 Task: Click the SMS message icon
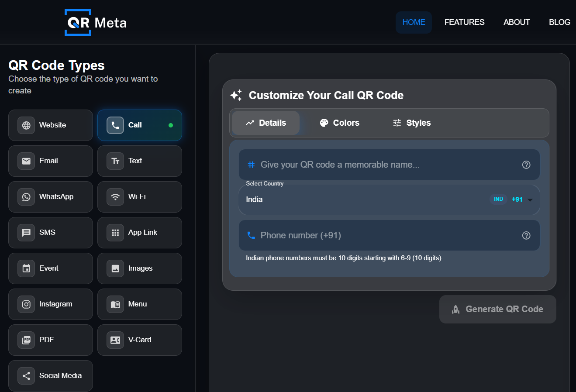pos(26,233)
